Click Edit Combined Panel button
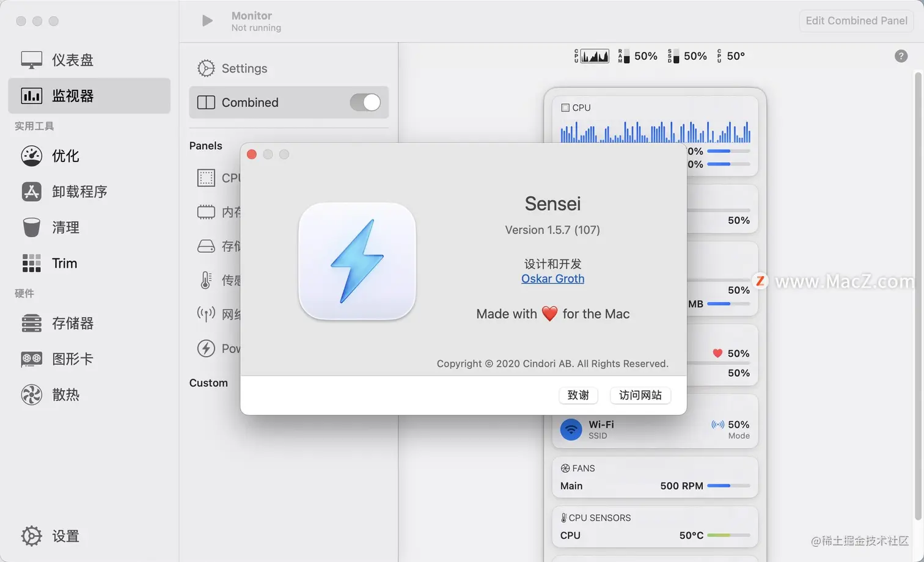 (x=856, y=21)
